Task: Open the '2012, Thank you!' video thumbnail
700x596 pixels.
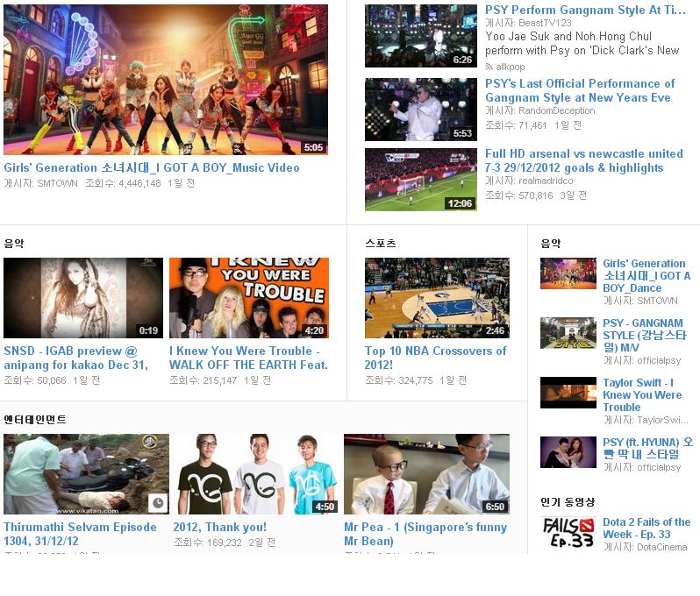Action: point(254,474)
